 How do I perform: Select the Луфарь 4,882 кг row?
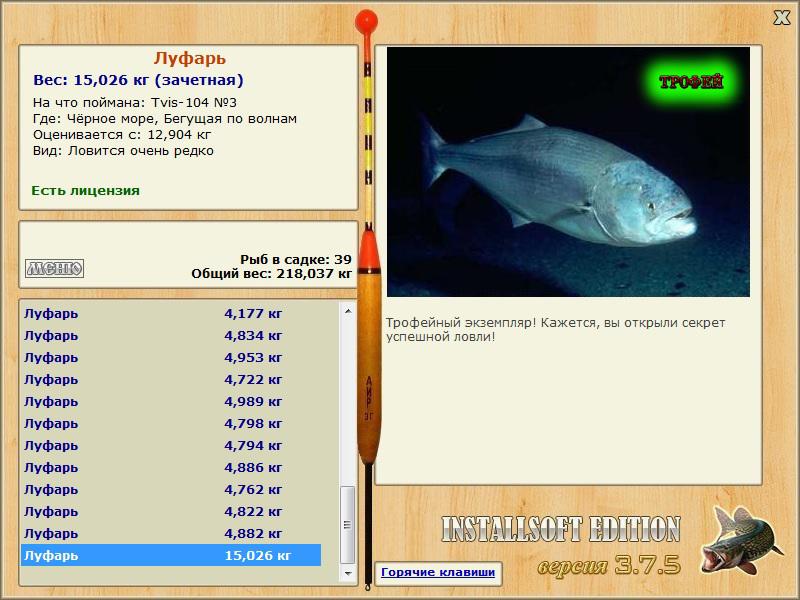[x=171, y=533]
